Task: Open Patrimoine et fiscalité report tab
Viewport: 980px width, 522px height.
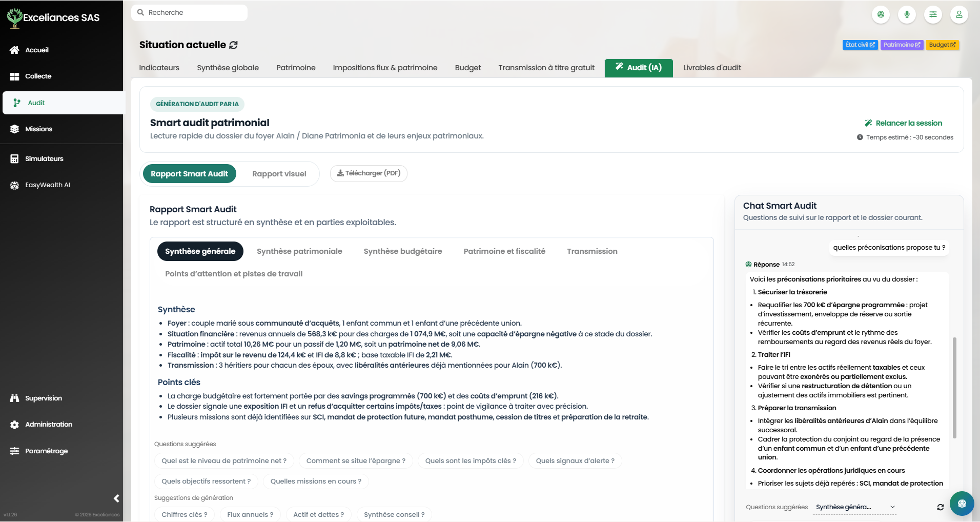Action: [504, 251]
